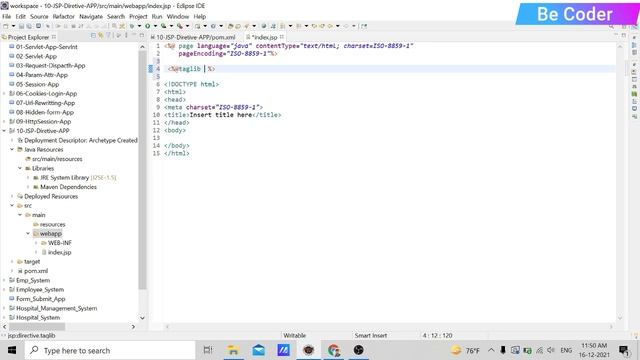Expand the 09-HttpSession-App project

tap(4, 122)
